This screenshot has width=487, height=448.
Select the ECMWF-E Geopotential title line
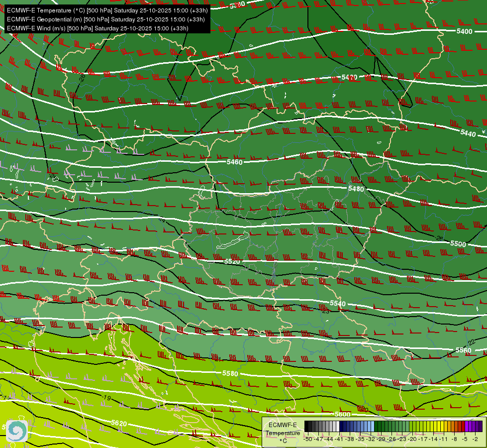click(106, 19)
